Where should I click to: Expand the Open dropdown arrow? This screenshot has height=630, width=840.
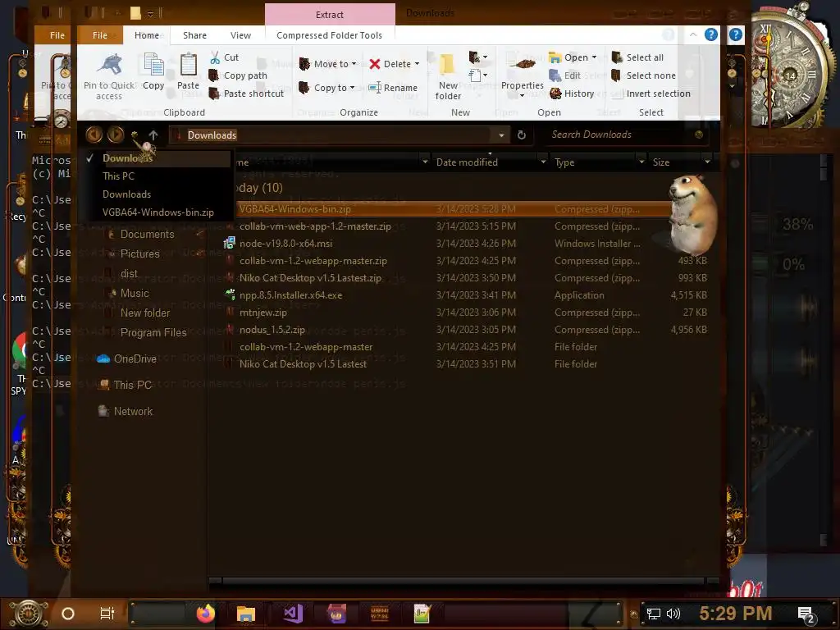point(594,57)
